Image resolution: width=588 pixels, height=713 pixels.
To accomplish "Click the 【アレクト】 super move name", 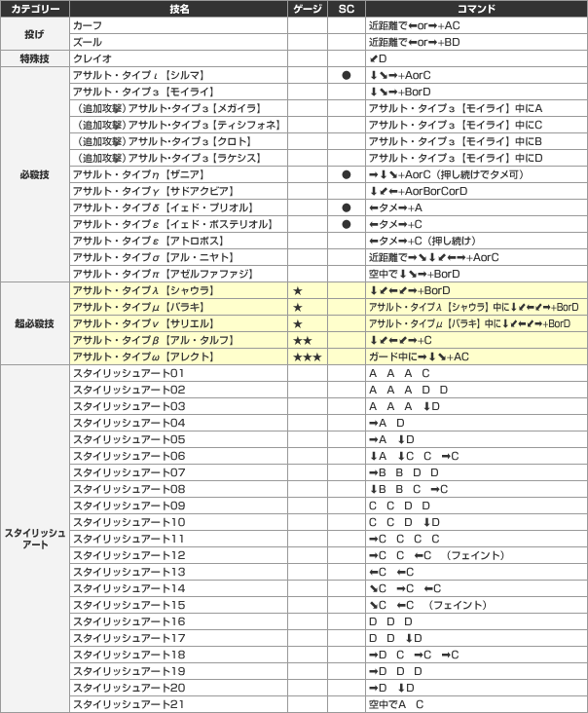I will click(x=143, y=356).
